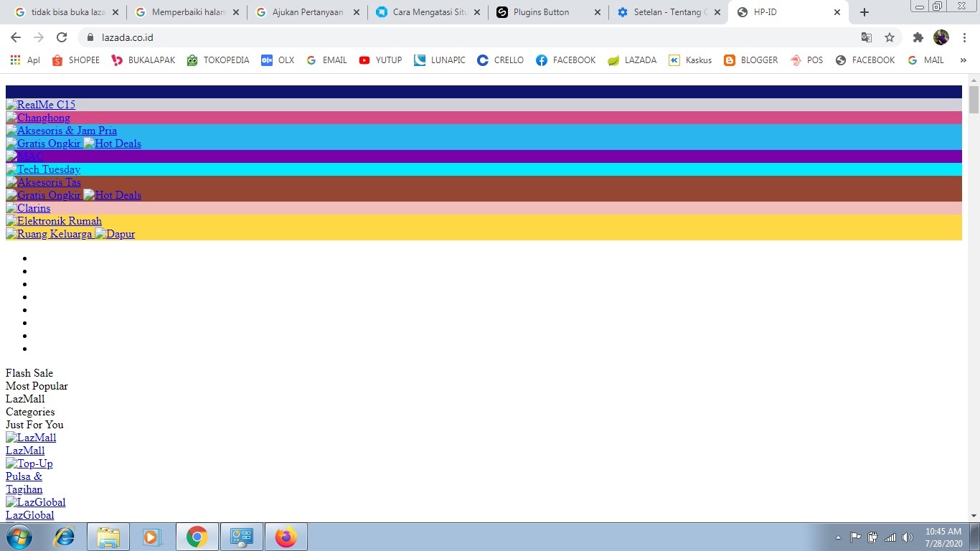Open the Aksesoris & Jam Pria link
The width and height of the screenshot is (980, 551).
pyautogui.click(x=61, y=131)
